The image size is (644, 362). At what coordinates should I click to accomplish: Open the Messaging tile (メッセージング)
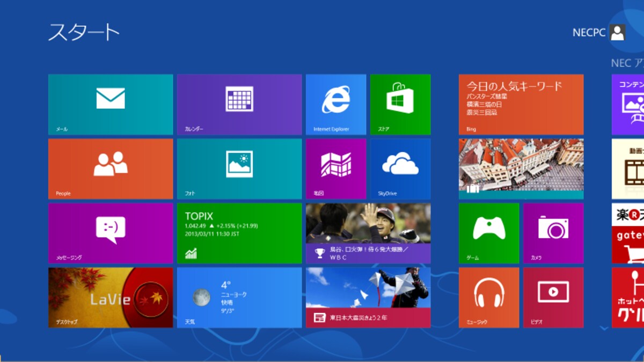pos(111,233)
